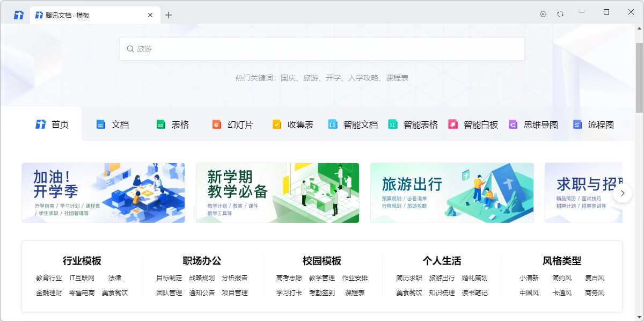Open a new tab with plus button
This screenshot has height=322, width=644.
169,15
